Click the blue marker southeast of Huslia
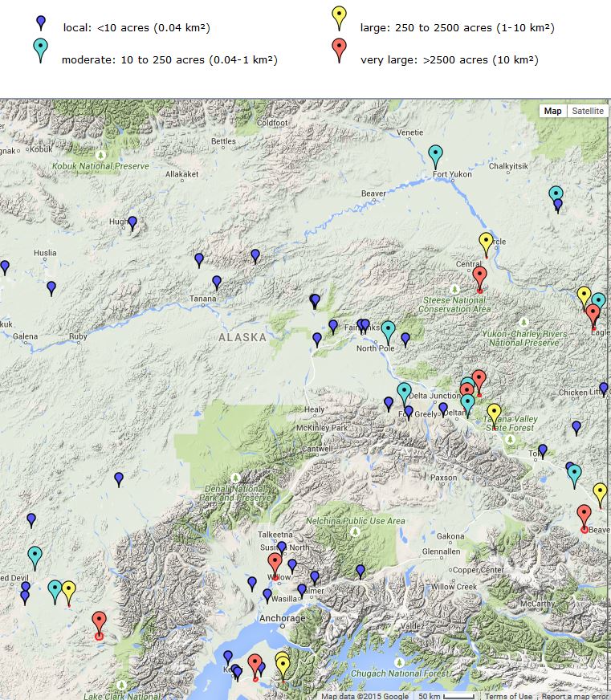 [x=51, y=287]
